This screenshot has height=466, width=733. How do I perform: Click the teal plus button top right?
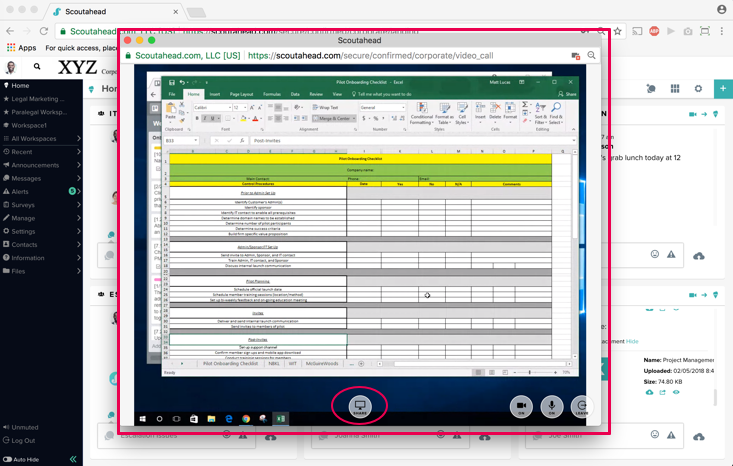coord(722,89)
